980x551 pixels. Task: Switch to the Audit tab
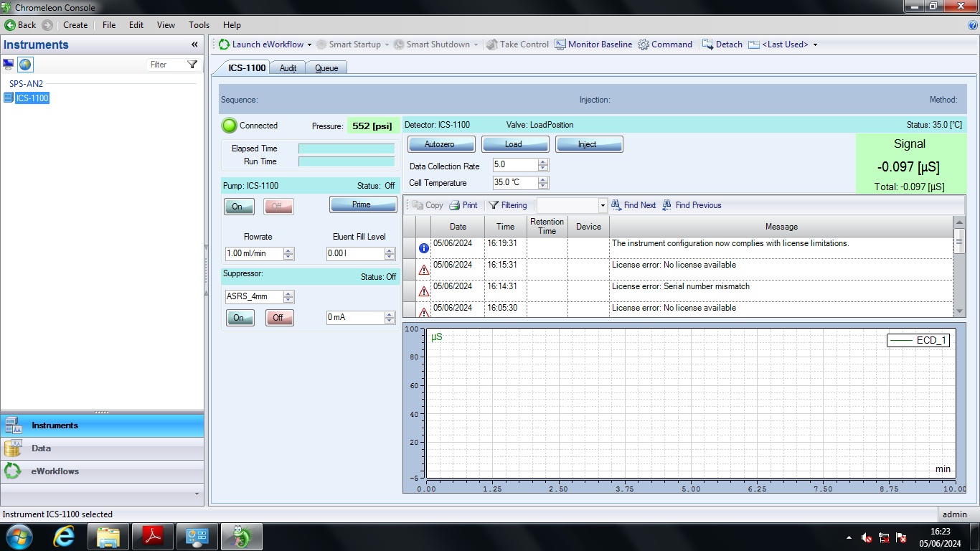coord(288,68)
